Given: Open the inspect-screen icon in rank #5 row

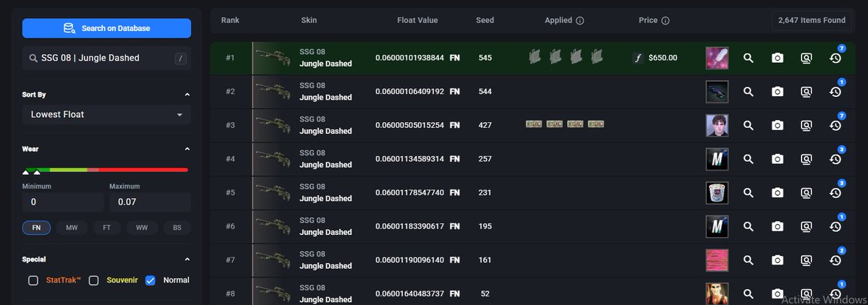Looking at the screenshot, I should click(x=807, y=193).
